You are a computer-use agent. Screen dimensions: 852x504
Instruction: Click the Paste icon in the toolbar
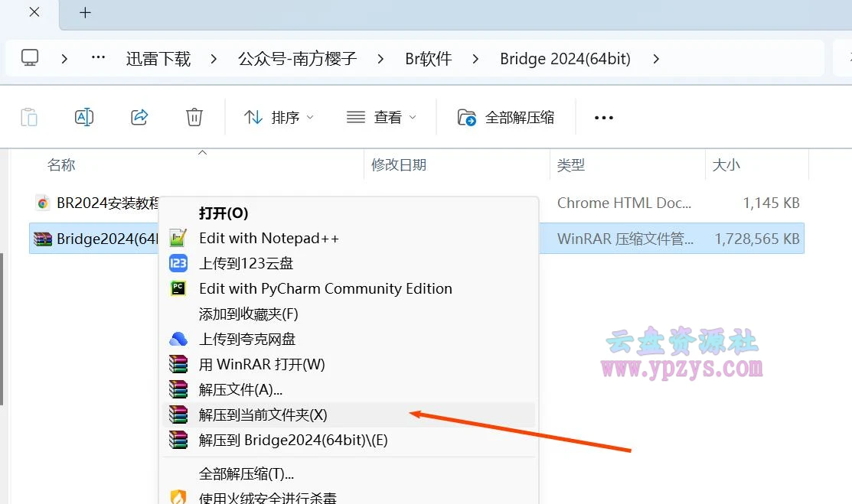[28, 116]
